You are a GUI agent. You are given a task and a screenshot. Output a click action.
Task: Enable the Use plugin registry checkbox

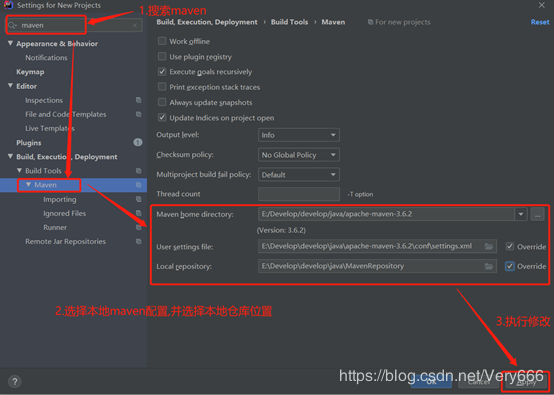[x=162, y=56]
